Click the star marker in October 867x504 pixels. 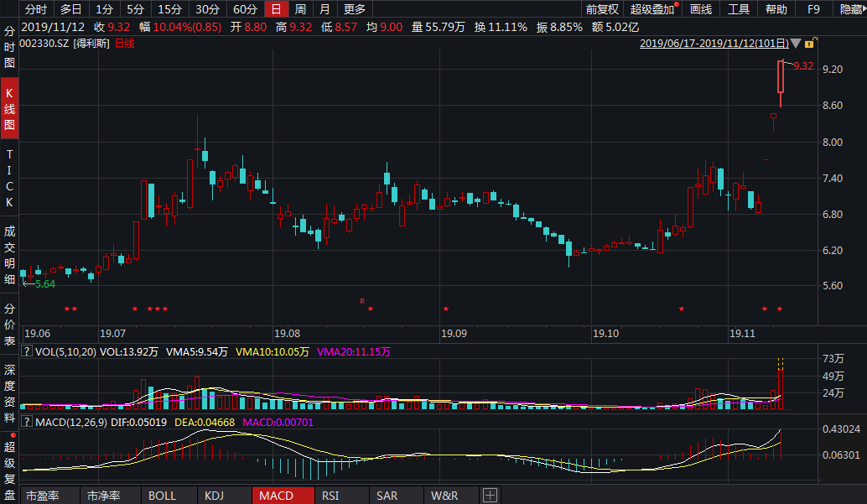[682, 309]
